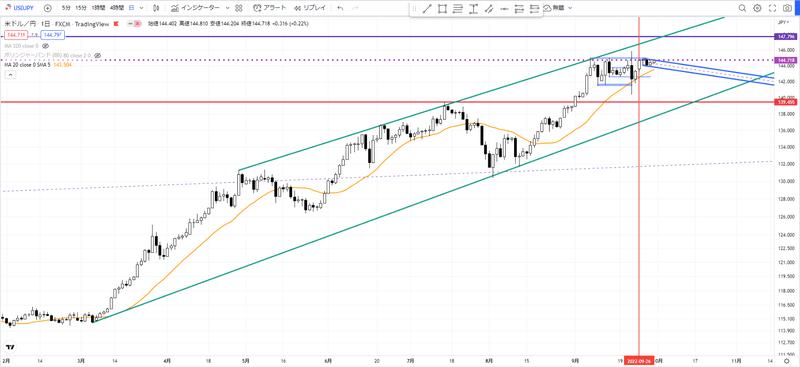Grab the floating drawing toolbar handle
Image resolution: width=800 pixels, height=367 pixels.
[414, 8]
